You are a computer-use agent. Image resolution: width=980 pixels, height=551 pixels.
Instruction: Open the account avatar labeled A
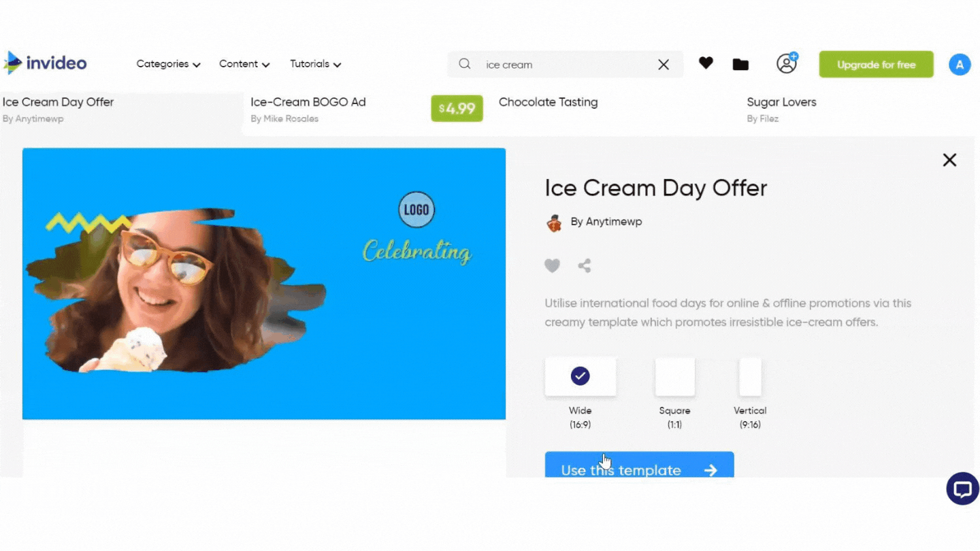960,65
